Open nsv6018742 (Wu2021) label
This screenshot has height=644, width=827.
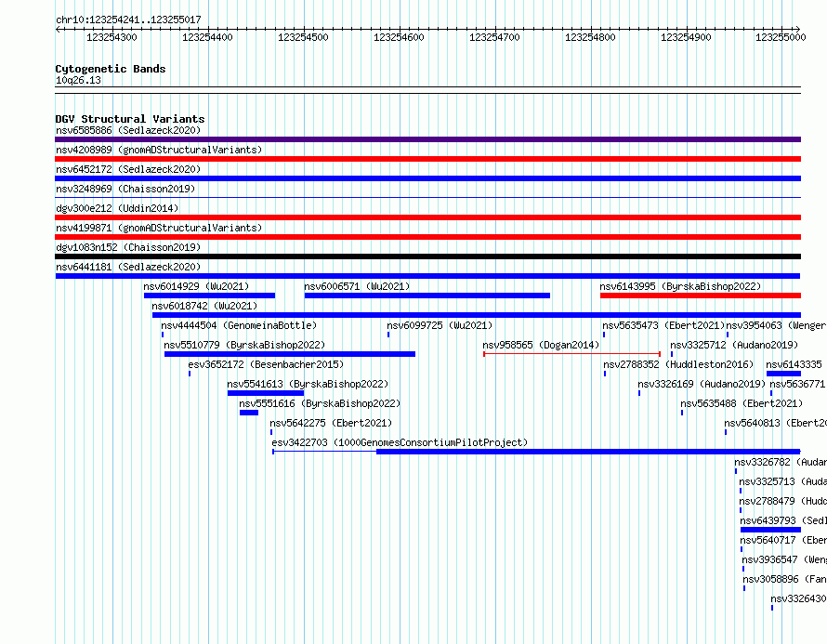pyautogui.click(x=204, y=306)
